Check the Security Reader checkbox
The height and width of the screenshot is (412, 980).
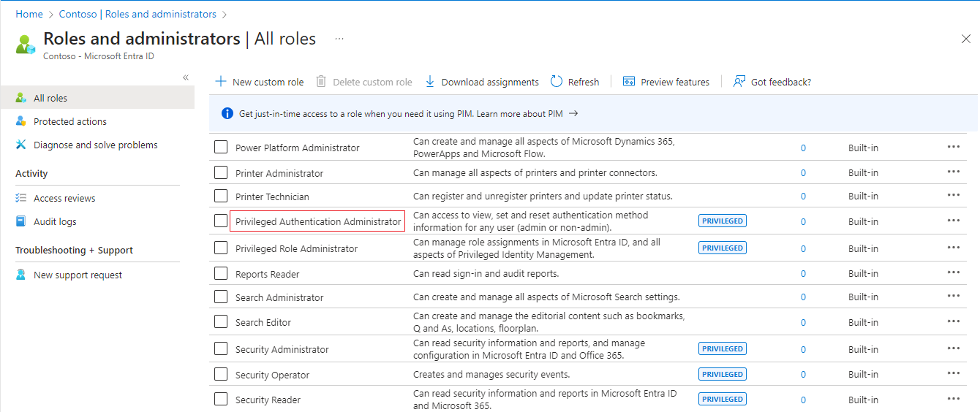[x=221, y=400]
